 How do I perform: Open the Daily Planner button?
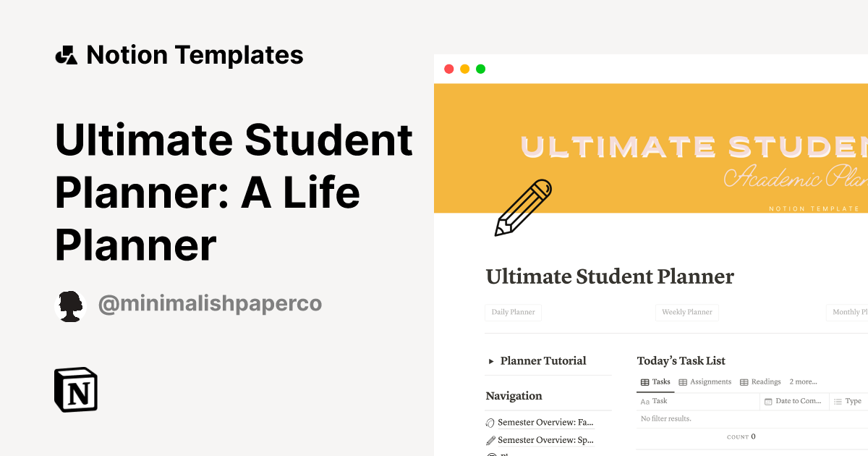(513, 312)
